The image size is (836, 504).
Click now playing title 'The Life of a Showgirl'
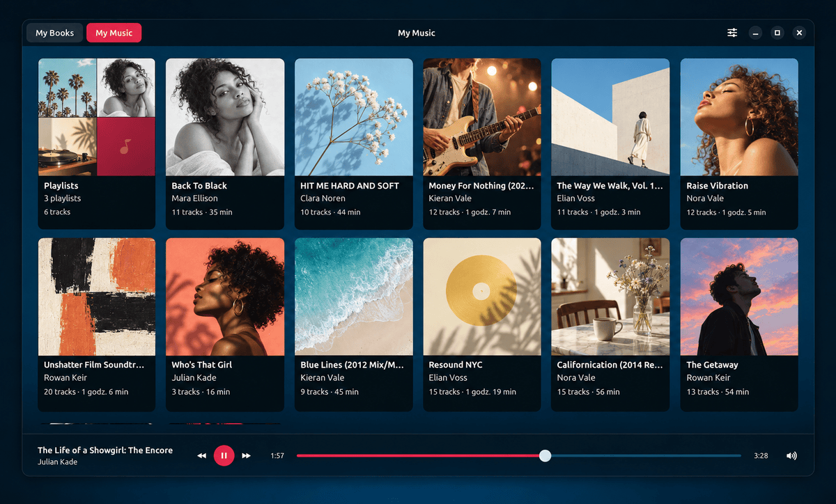(x=105, y=450)
